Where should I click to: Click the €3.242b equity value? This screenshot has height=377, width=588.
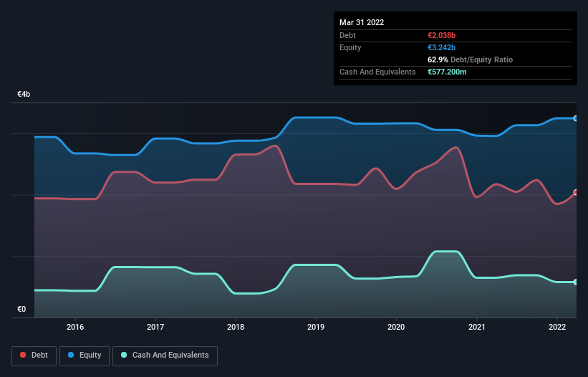click(x=441, y=47)
